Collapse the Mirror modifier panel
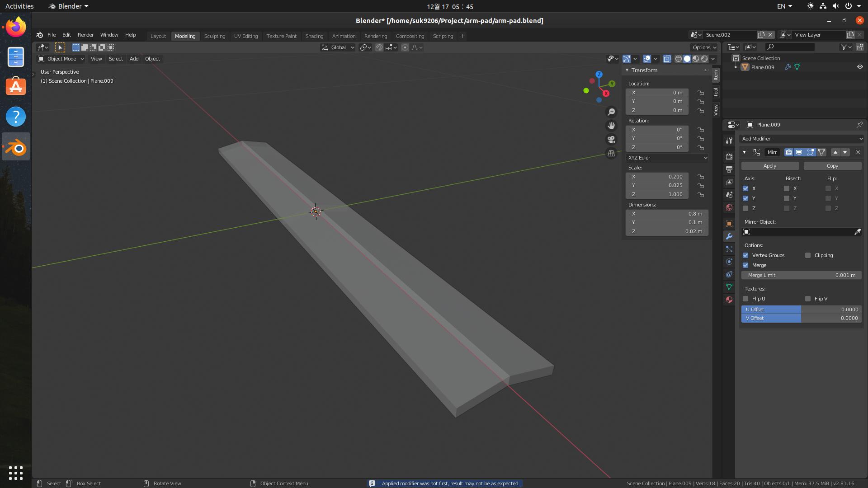The width and height of the screenshot is (868, 488). (744, 152)
